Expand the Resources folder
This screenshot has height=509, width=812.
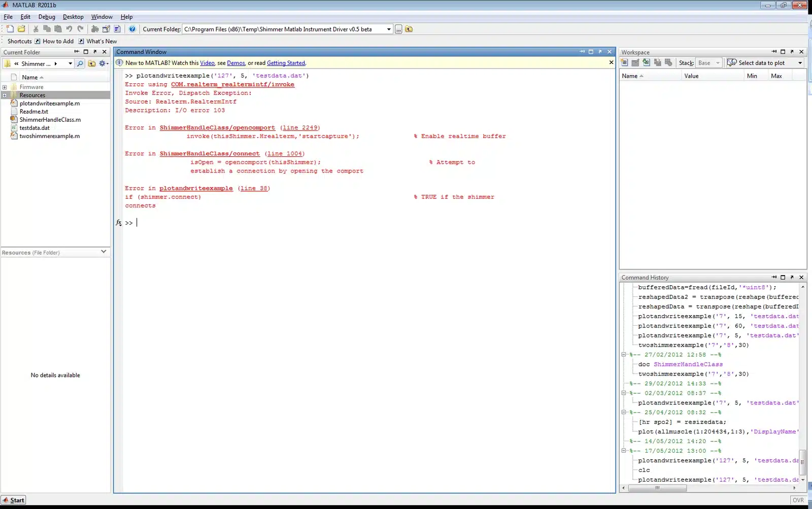5,95
